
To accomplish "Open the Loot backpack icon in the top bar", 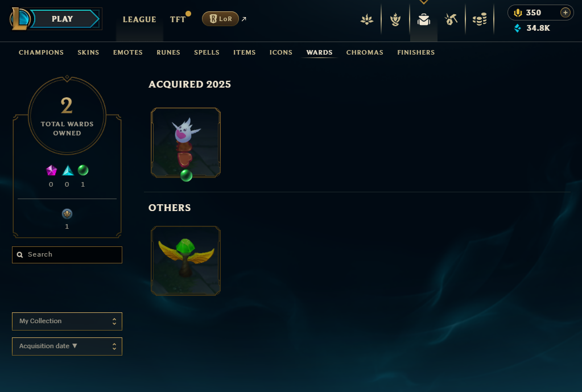I will (x=423, y=19).
